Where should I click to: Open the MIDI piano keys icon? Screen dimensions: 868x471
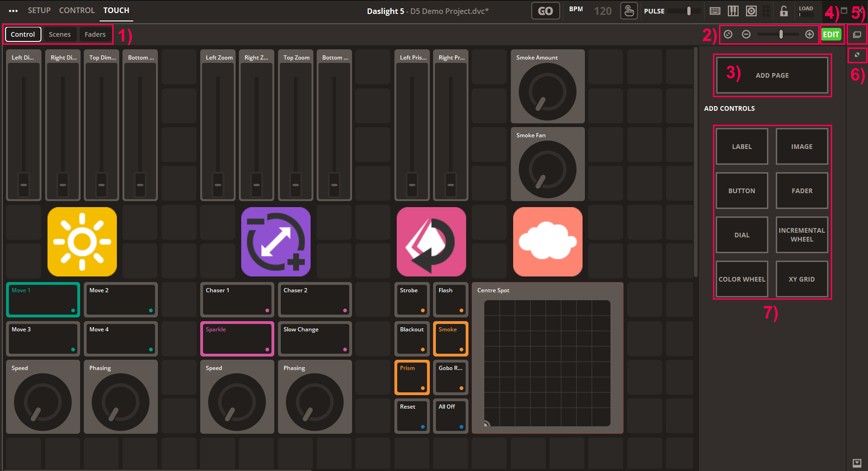point(733,11)
